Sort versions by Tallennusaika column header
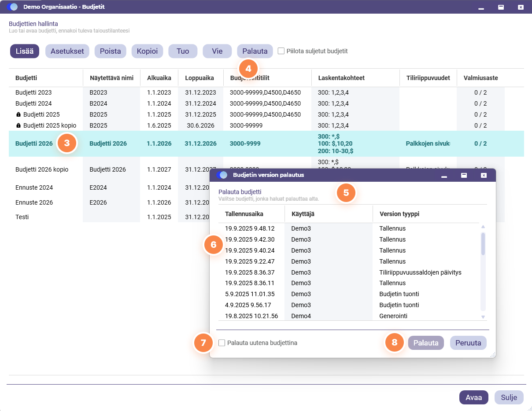This screenshot has height=411, width=532. coord(244,213)
